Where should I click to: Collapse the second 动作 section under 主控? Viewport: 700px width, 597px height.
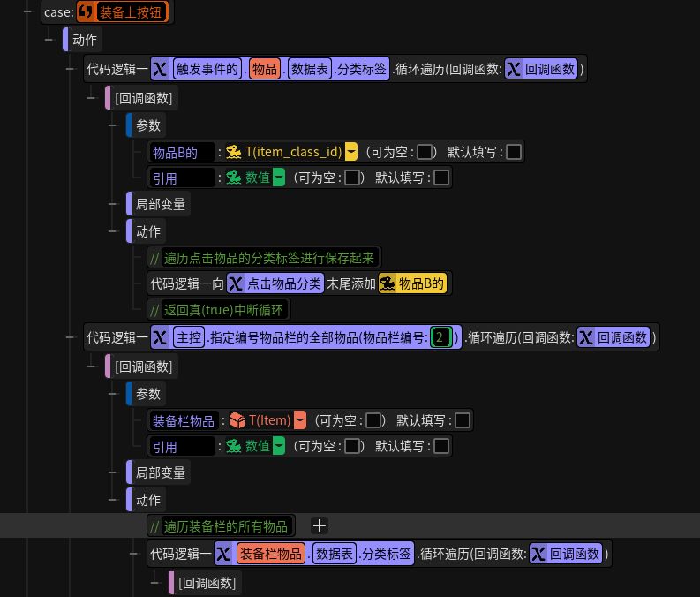pos(112,500)
